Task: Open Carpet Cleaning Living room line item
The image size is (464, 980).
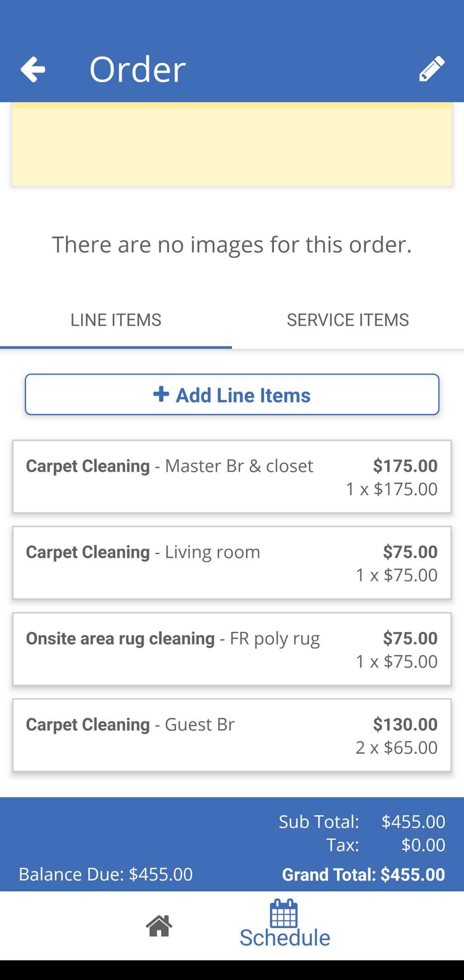Action: (232, 563)
